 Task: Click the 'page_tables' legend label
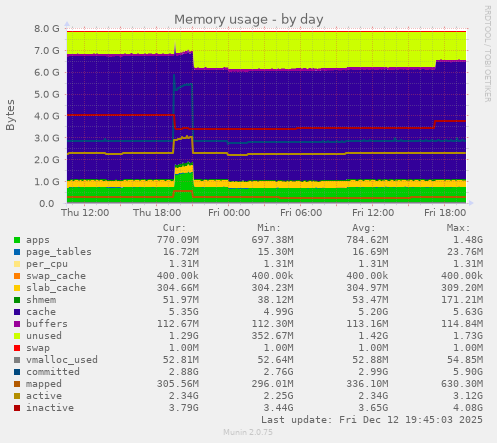(59, 252)
